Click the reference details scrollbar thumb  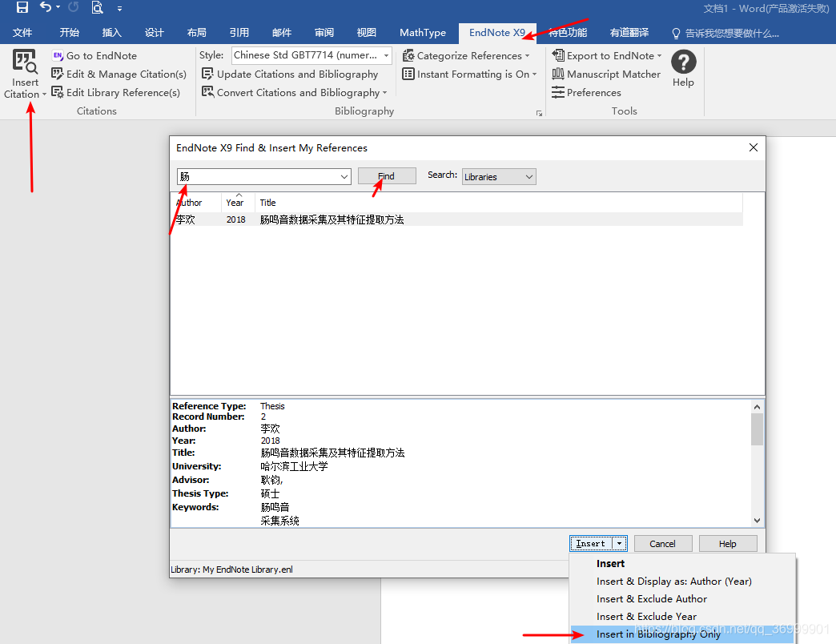[757, 429]
